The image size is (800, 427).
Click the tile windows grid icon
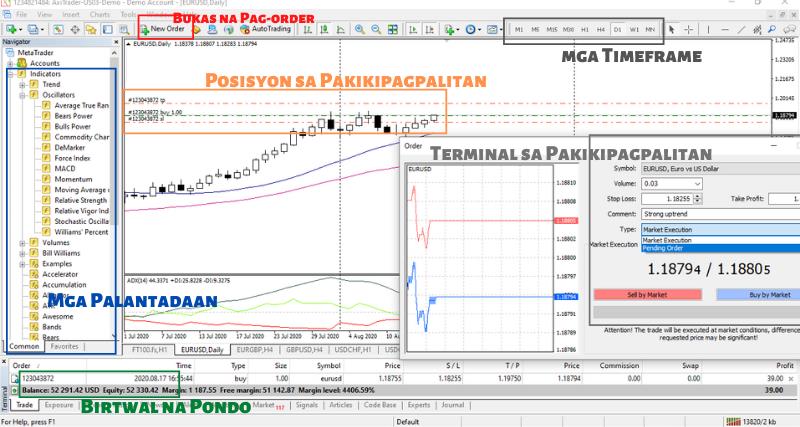pos(393,30)
